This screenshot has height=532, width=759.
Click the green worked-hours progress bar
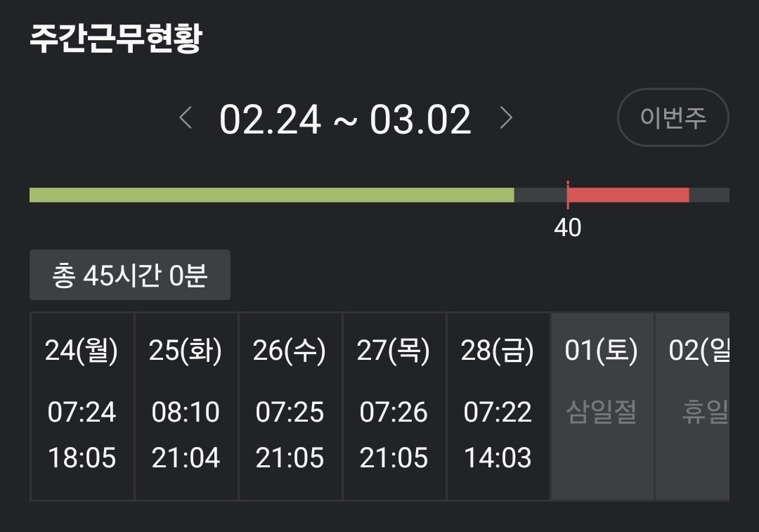(x=271, y=195)
